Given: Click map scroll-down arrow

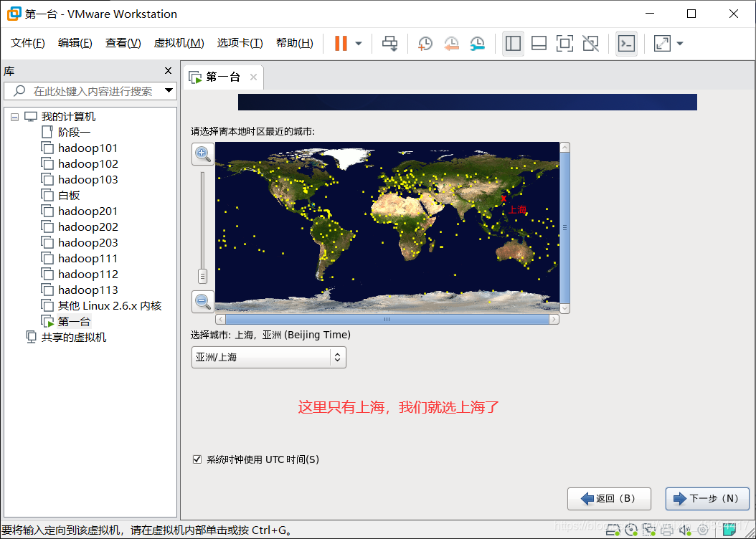Looking at the screenshot, I should pos(564,308).
